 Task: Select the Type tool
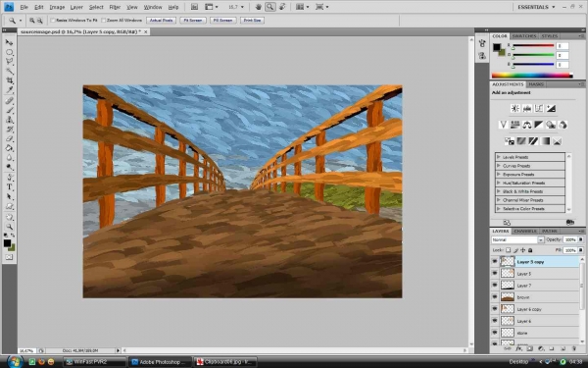point(10,187)
